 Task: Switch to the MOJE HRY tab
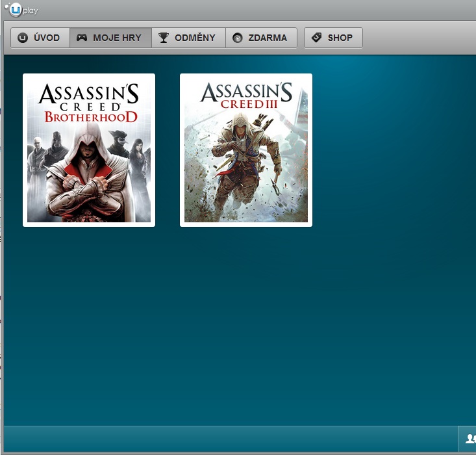pos(110,38)
